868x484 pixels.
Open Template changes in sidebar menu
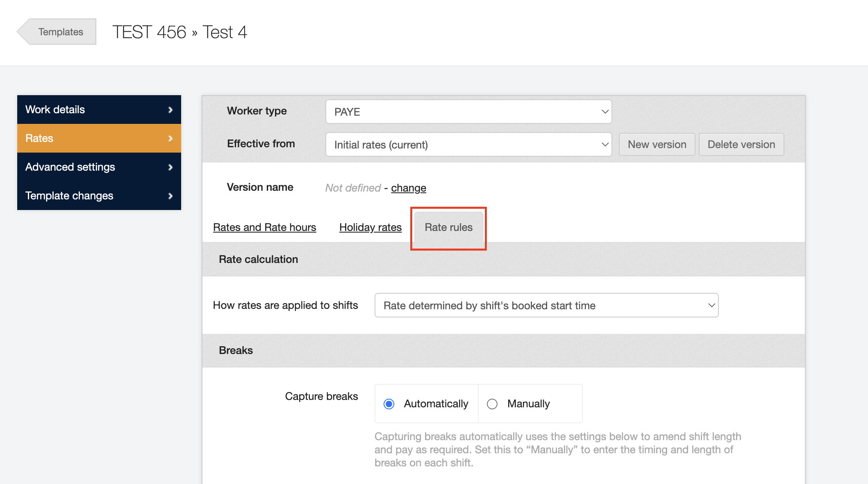[x=69, y=196]
